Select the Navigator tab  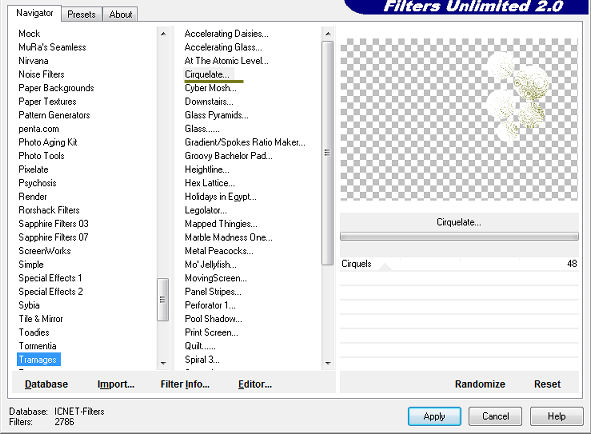pos(34,13)
